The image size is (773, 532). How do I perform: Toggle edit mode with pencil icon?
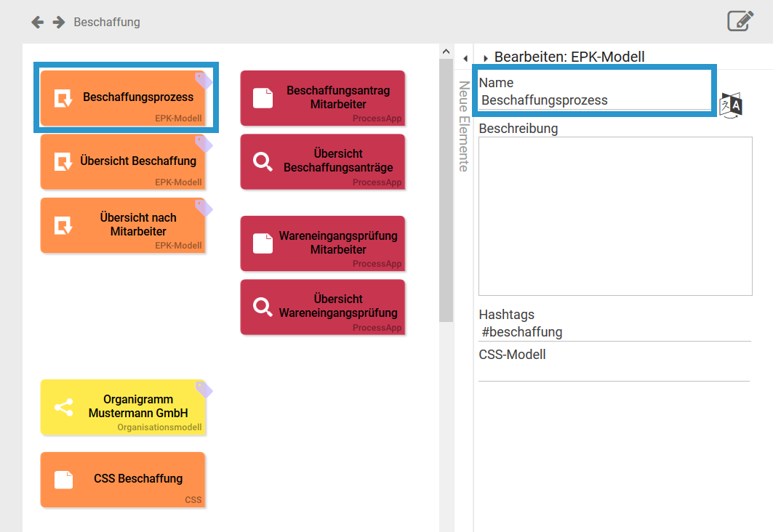pyautogui.click(x=740, y=20)
